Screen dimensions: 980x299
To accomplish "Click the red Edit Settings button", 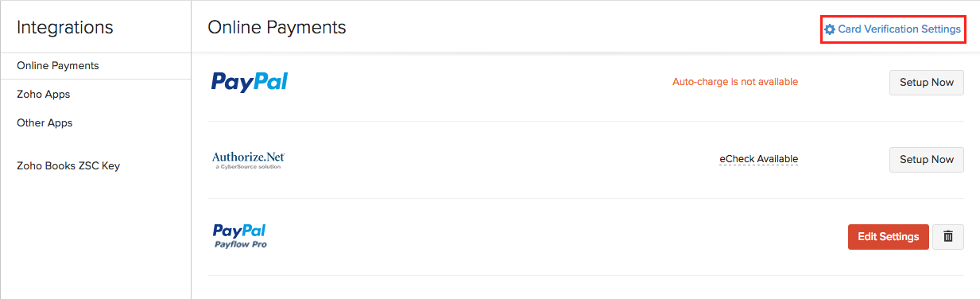I will (x=889, y=237).
